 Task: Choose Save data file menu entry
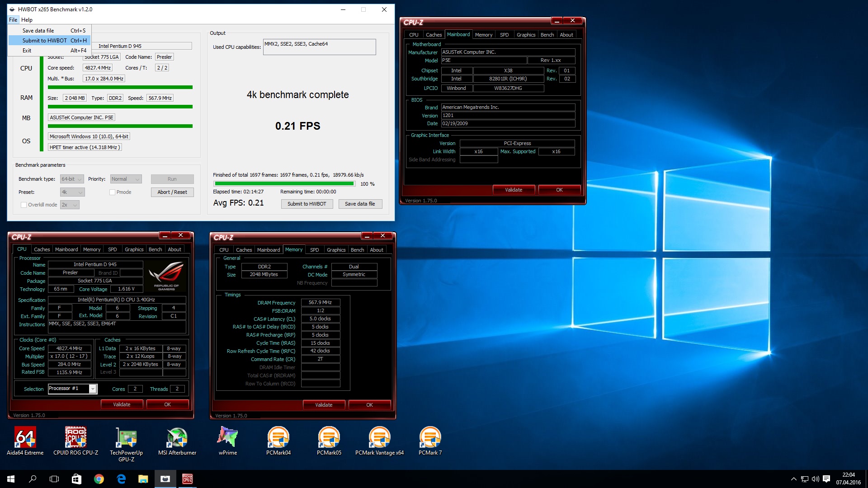click(x=50, y=31)
